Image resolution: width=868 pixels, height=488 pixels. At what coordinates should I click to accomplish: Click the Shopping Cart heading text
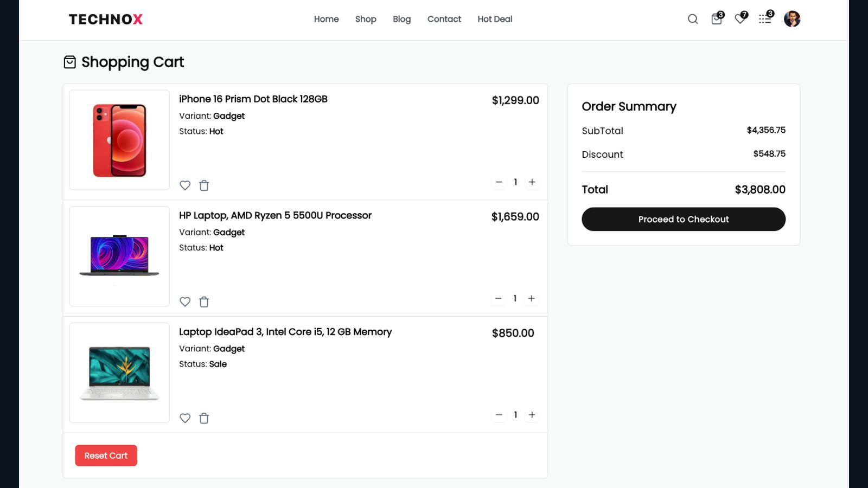point(133,62)
